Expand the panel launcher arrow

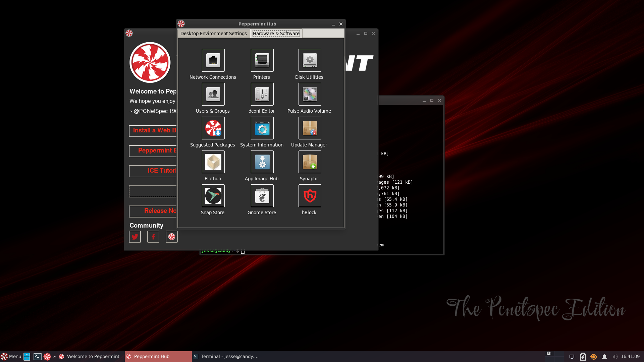coord(55,357)
